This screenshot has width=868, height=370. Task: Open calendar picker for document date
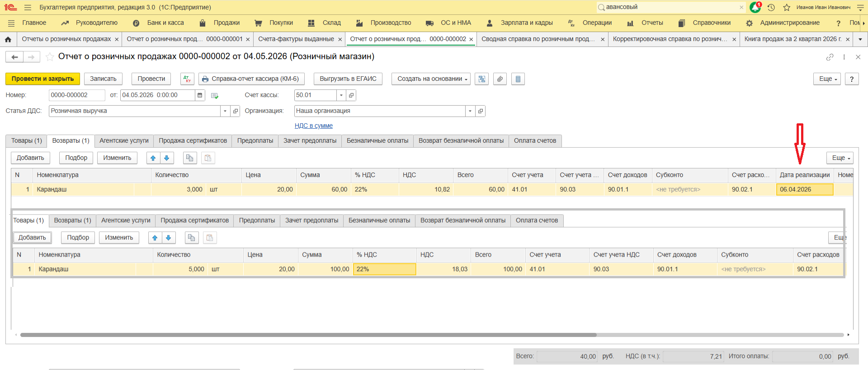200,95
